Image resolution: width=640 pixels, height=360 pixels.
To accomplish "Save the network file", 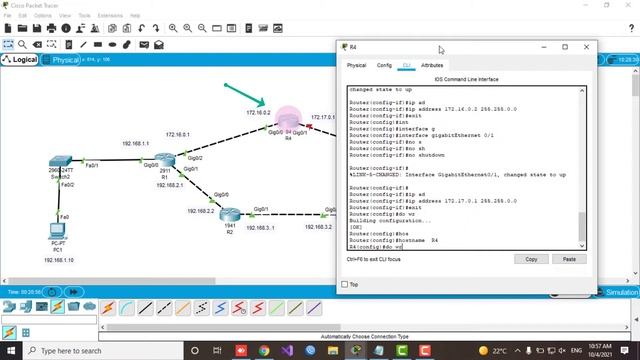I will [x=37, y=28].
